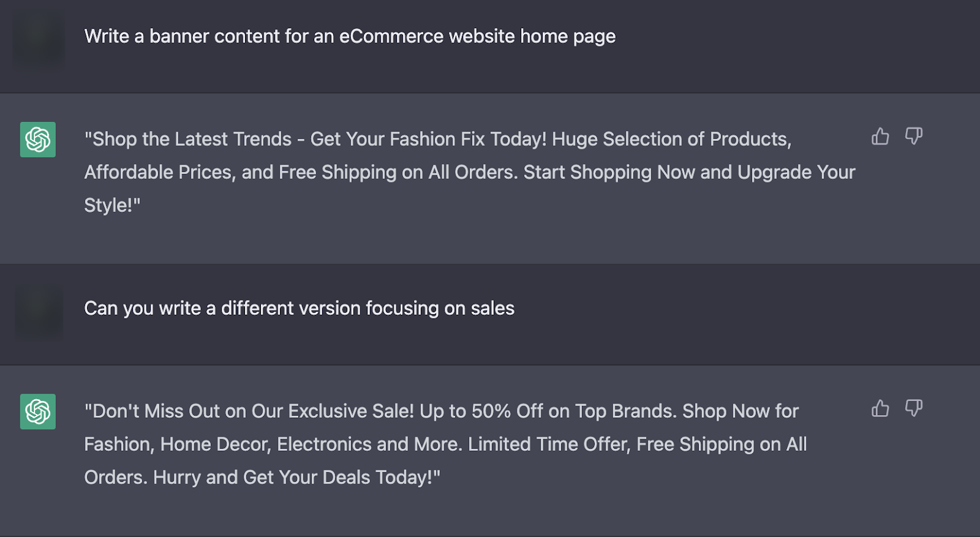980x537 pixels.
Task: Click ChatGPT logo beside the Latest Trends reply
Action: pyautogui.click(x=38, y=140)
